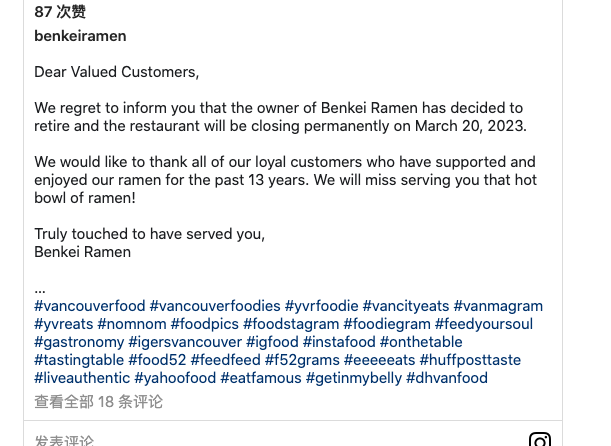
Task: Follow the #vanmagram hashtag link
Action: (x=498, y=306)
